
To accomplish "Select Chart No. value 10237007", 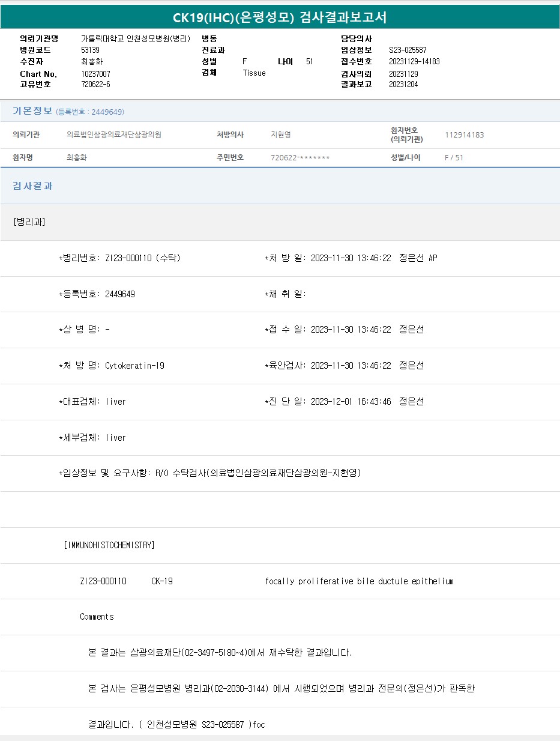I will (95, 74).
